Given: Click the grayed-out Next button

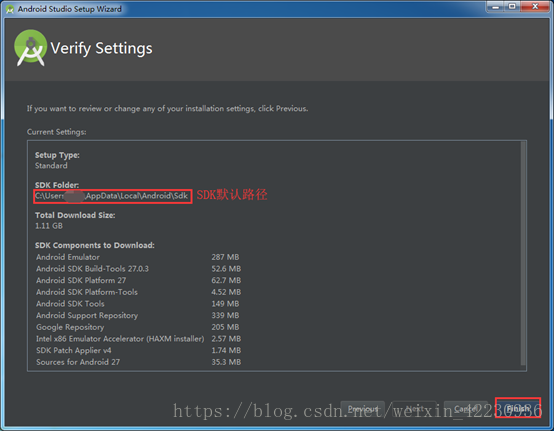Looking at the screenshot, I should tap(414, 409).
